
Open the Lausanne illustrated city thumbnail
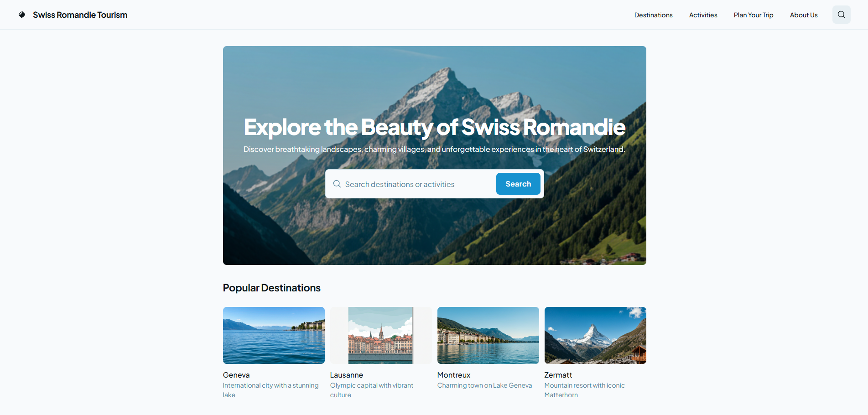tap(381, 335)
